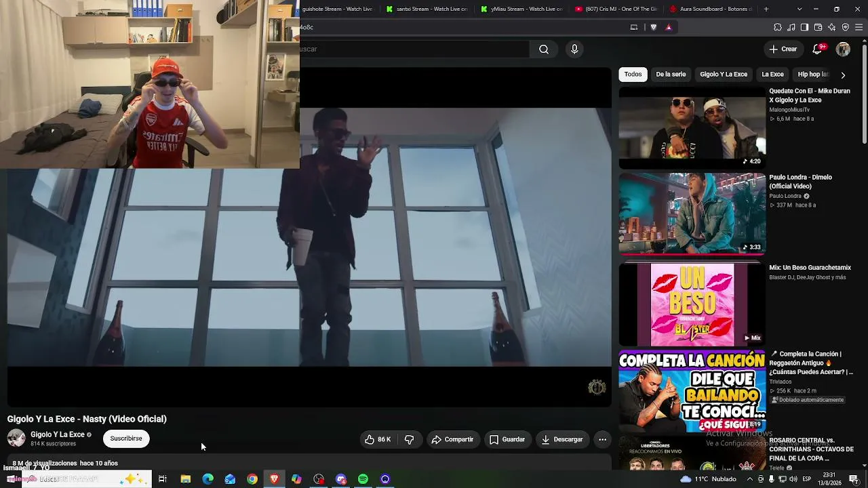The image size is (868, 488).
Task: Open the Windows notification center
Action: [x=854, y=479]
